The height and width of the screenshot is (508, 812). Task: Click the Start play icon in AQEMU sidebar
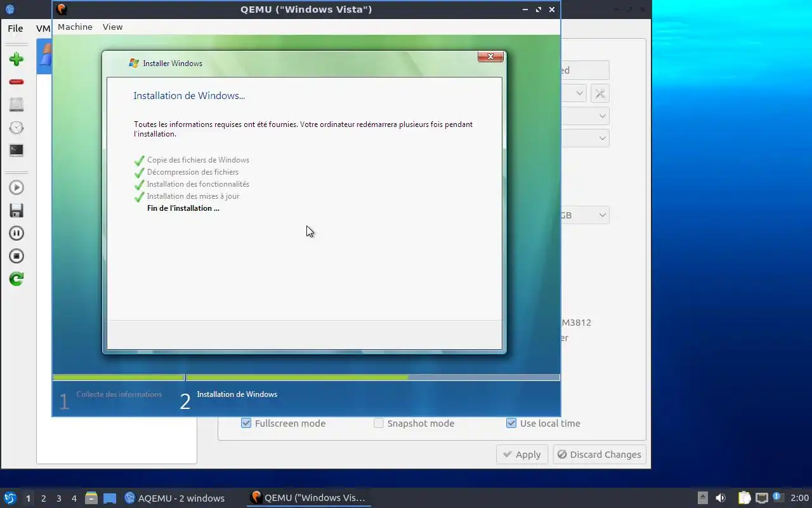(x=16, y=187)
